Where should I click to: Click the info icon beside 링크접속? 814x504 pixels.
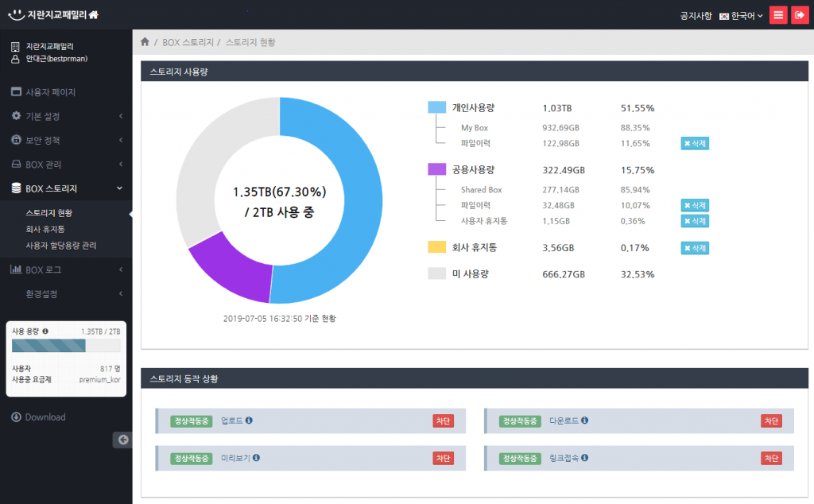pos(585,458)
